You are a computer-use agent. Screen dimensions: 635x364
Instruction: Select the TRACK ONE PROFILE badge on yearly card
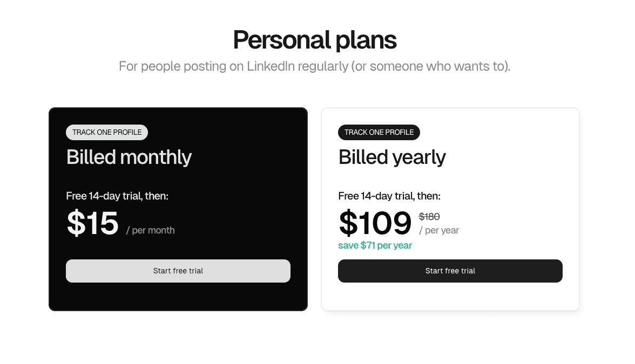click(379, 132)
